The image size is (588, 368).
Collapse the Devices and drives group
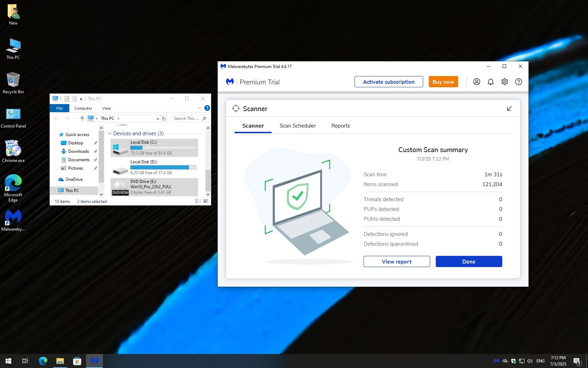(x=110, y=134)
